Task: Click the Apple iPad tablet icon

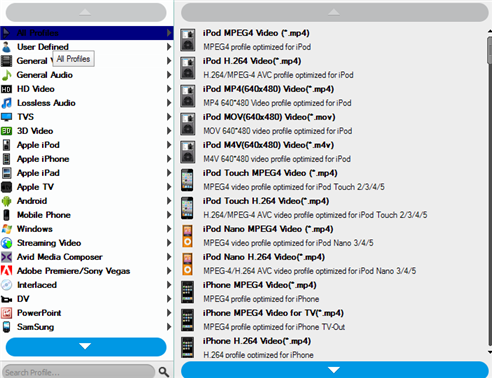Action: tap(6, 173)
